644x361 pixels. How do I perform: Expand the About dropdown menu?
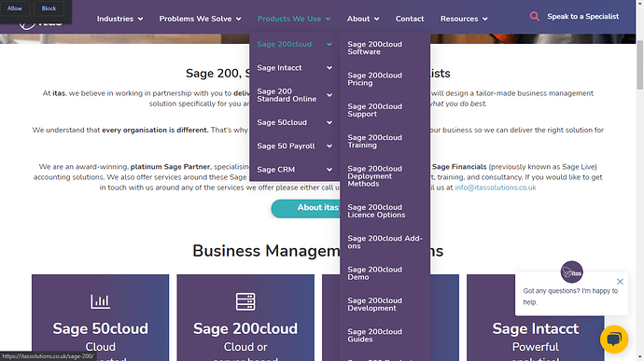click(363, 19)
